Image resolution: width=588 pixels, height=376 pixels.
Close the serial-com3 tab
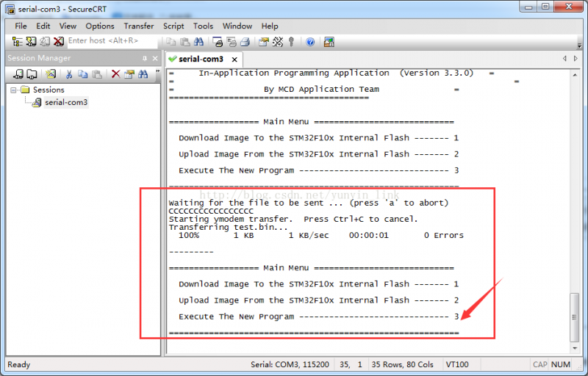point(234,59)
